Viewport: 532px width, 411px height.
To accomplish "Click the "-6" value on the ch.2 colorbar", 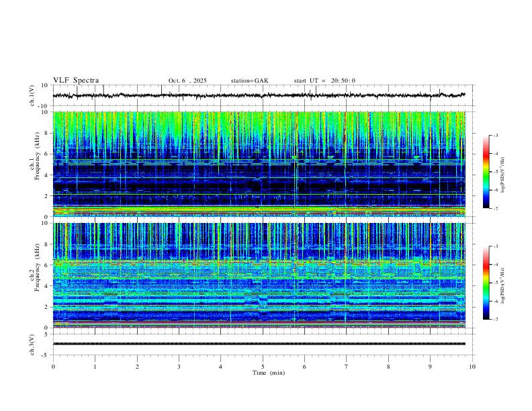I will coord(496,301).
